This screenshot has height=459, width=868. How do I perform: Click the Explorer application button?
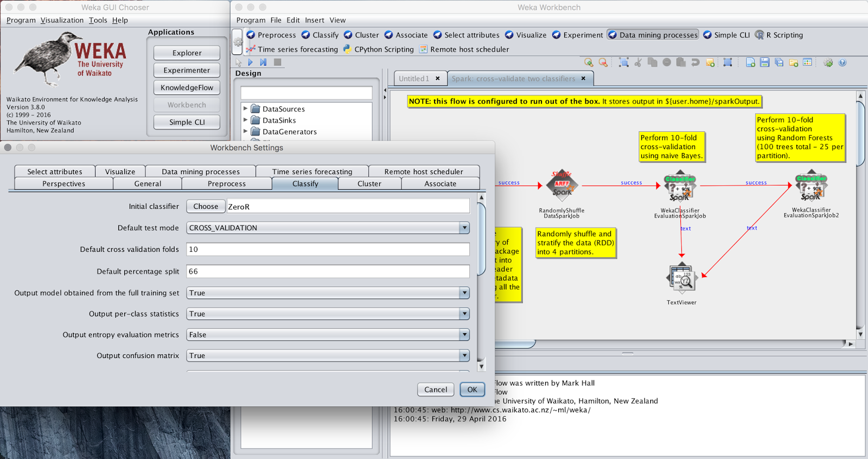(x=187, y=53)
